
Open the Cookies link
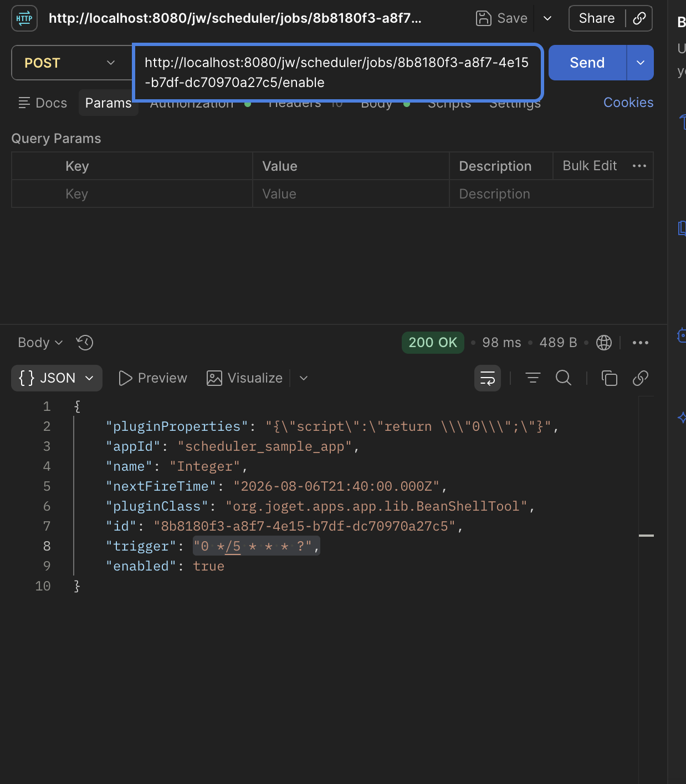coord(628,103)
